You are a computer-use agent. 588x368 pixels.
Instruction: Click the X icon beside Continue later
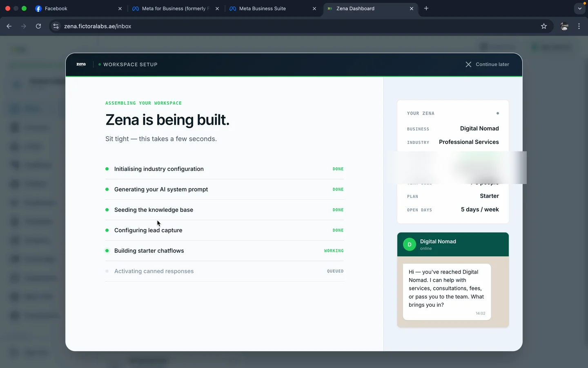click(468, 64)
